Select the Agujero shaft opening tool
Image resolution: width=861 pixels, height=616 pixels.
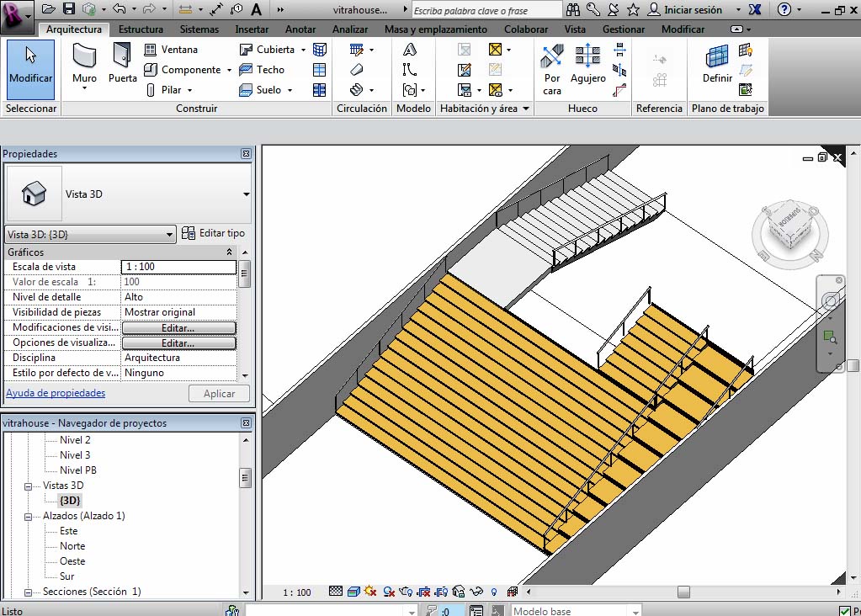tap(587, 65)
